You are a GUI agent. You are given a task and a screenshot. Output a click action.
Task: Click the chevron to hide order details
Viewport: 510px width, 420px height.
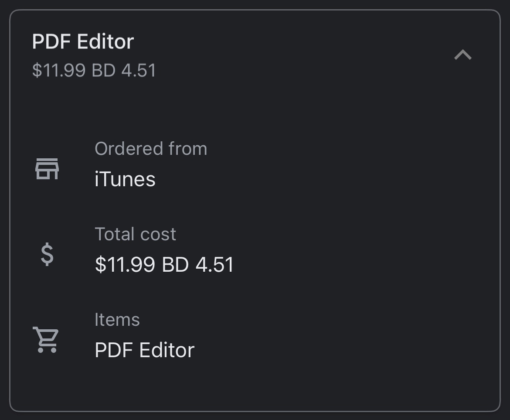pyautogui.click(x=463, y=55)
